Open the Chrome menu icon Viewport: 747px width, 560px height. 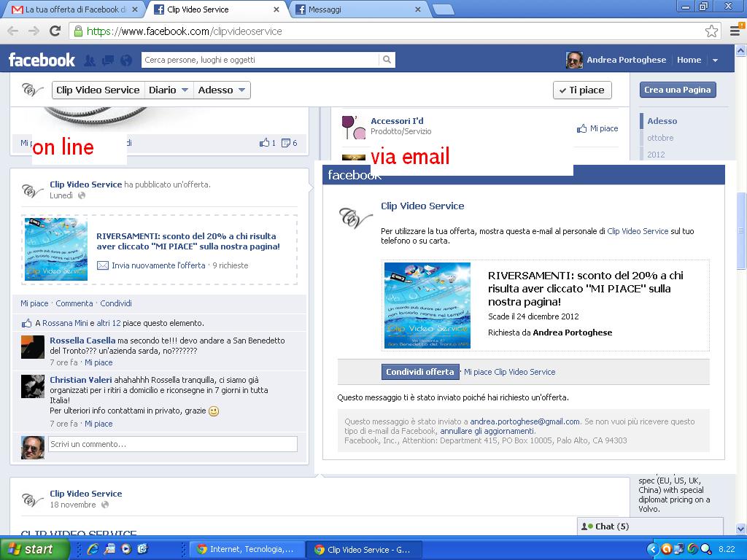[x=735, y=31]
